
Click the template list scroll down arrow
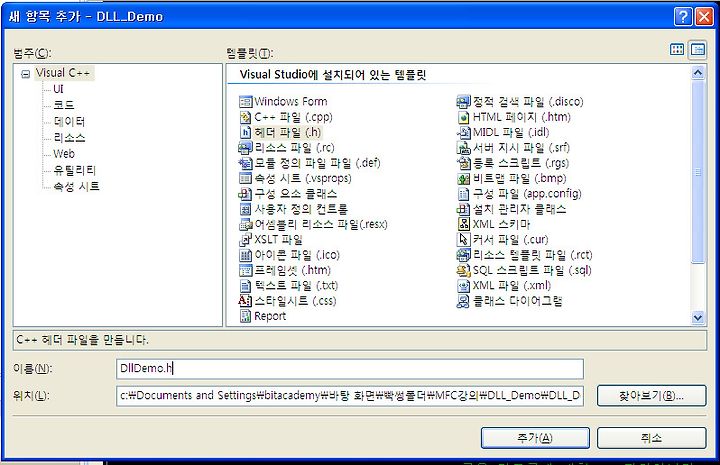(x=698, y=318)
